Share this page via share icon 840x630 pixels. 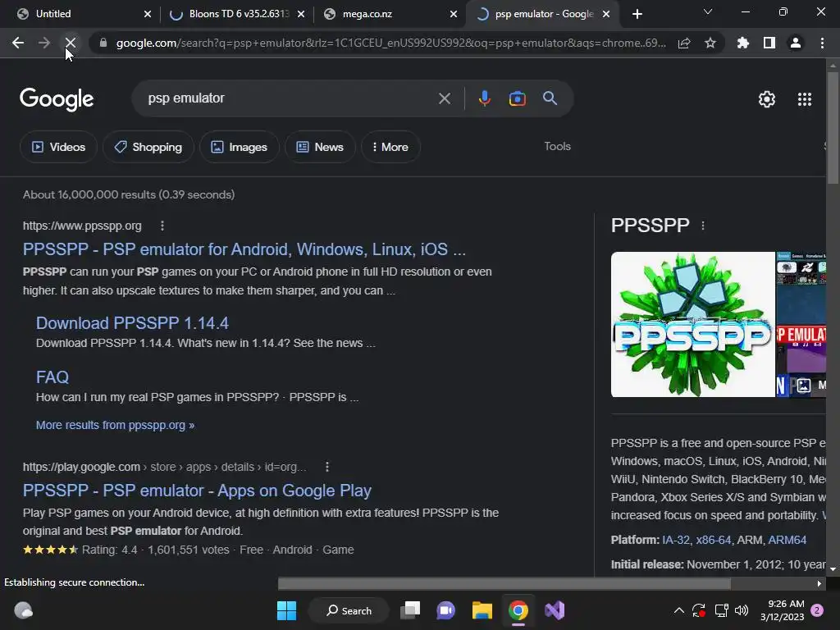[x=684, y=43]
